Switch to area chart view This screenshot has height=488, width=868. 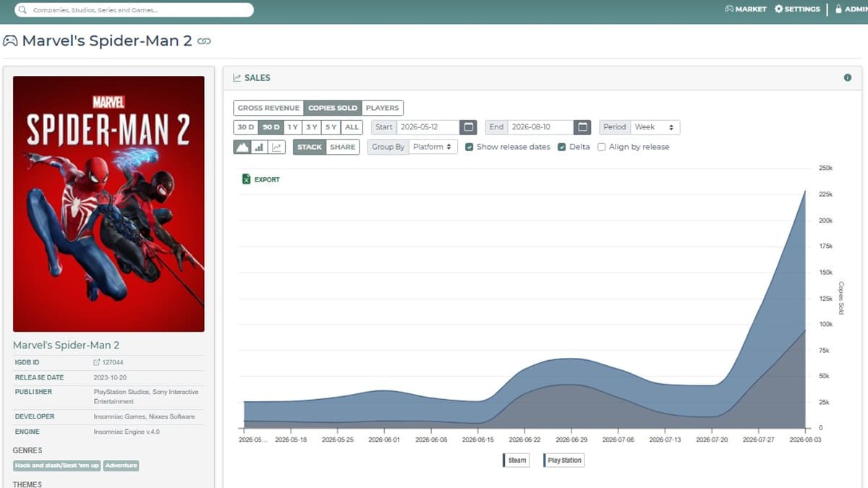click(242, 147)
